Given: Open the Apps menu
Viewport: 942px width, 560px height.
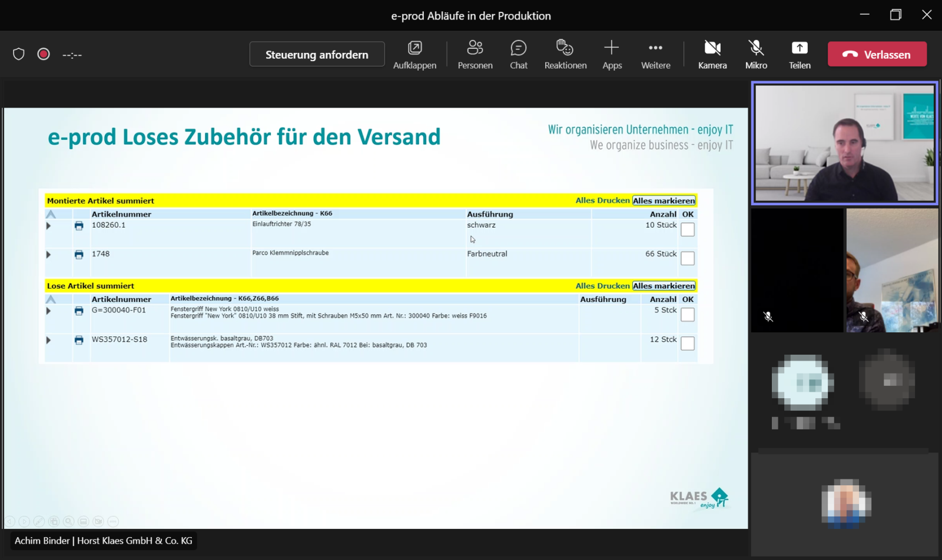Looking at the screenshot, I should [x=612, y=55].
